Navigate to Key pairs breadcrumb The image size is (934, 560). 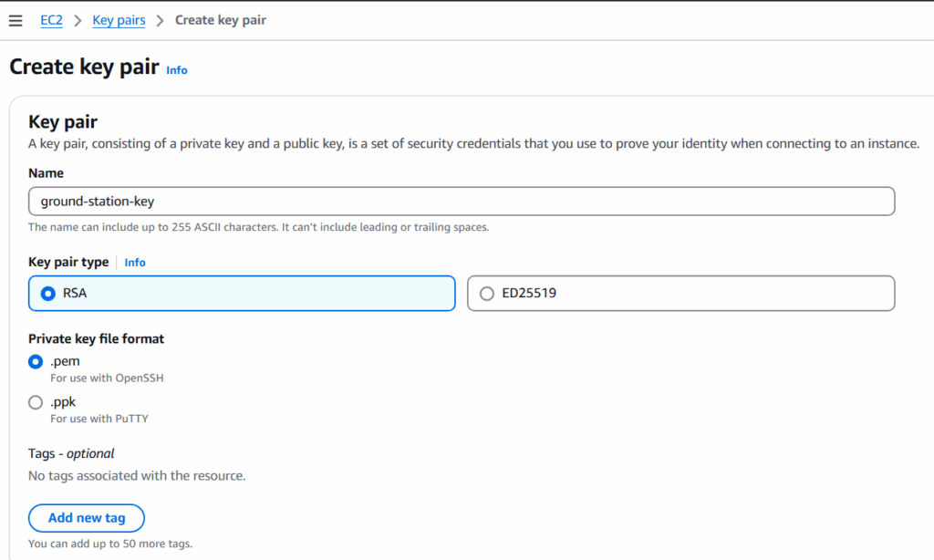(119, 20)
